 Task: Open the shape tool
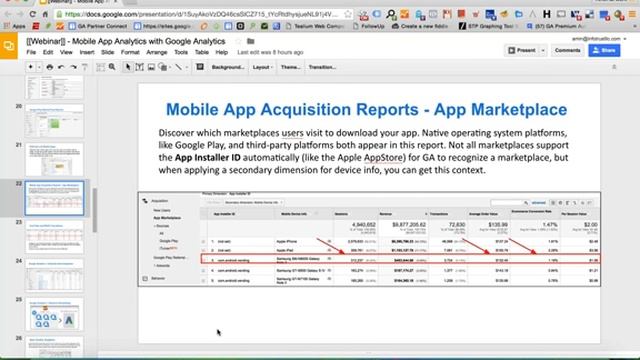click(163, 67)
